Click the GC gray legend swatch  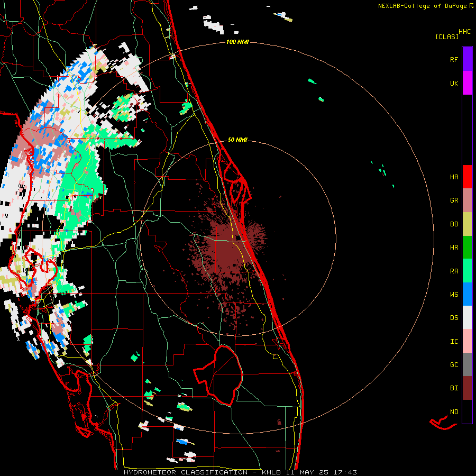point(467,364)
